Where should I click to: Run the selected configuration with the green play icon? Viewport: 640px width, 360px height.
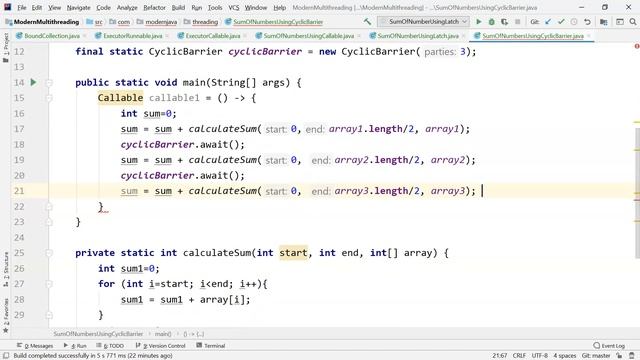479,22
